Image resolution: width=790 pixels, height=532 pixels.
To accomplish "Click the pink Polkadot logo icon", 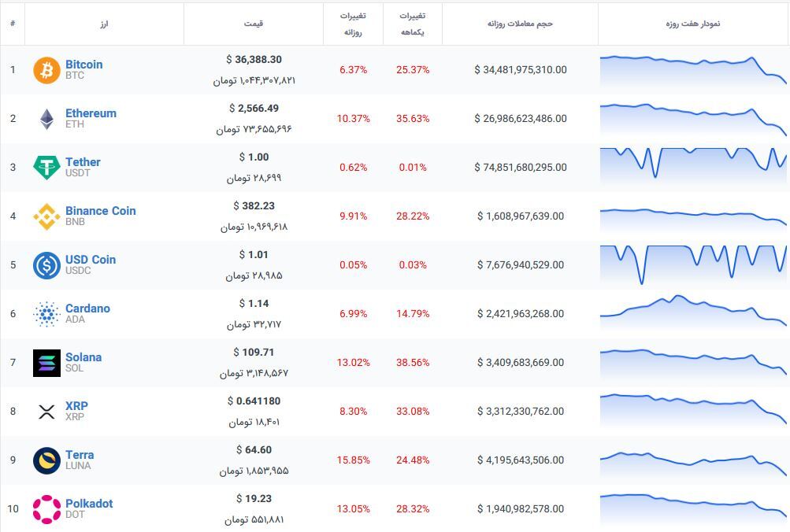I will 46,509.
